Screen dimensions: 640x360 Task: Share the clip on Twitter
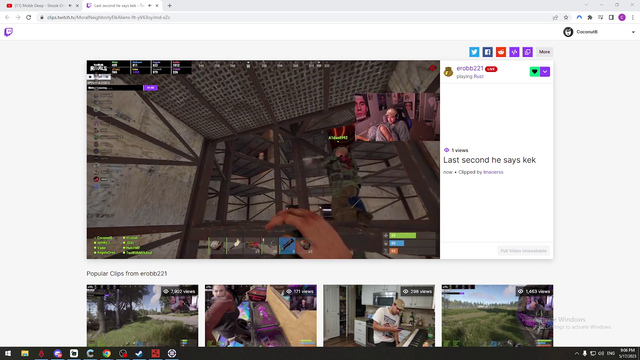click(x=474, y=52)
